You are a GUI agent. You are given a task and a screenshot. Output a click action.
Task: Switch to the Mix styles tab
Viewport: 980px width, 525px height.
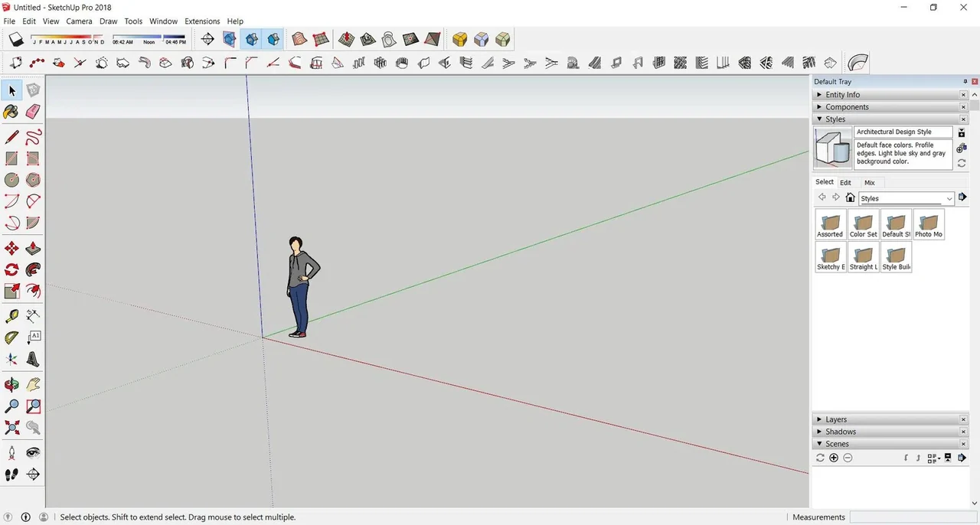(870, 183)
